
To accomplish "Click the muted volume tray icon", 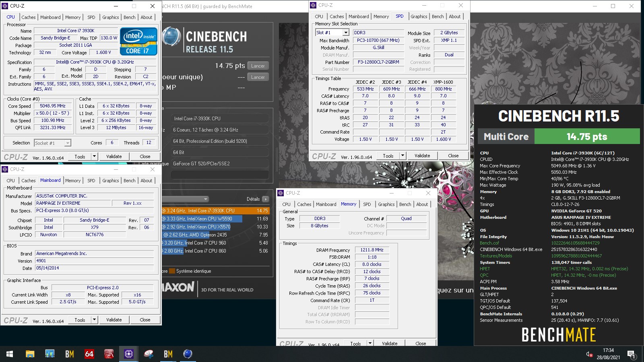I will click(x=589, y=354).
